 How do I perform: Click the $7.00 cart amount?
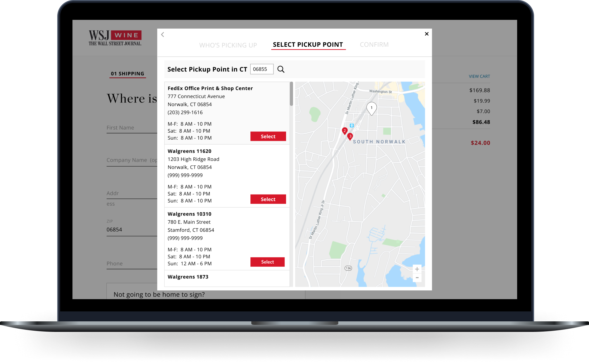(483, 111)
